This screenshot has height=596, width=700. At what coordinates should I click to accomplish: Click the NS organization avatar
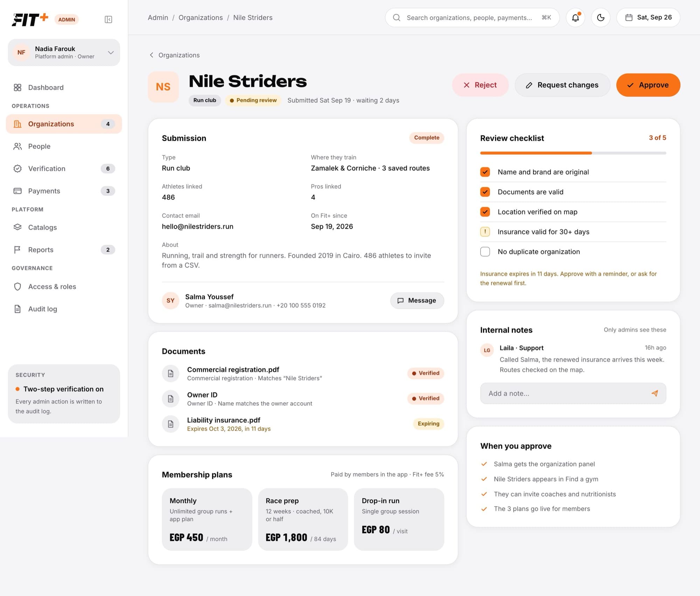point(163,87)
